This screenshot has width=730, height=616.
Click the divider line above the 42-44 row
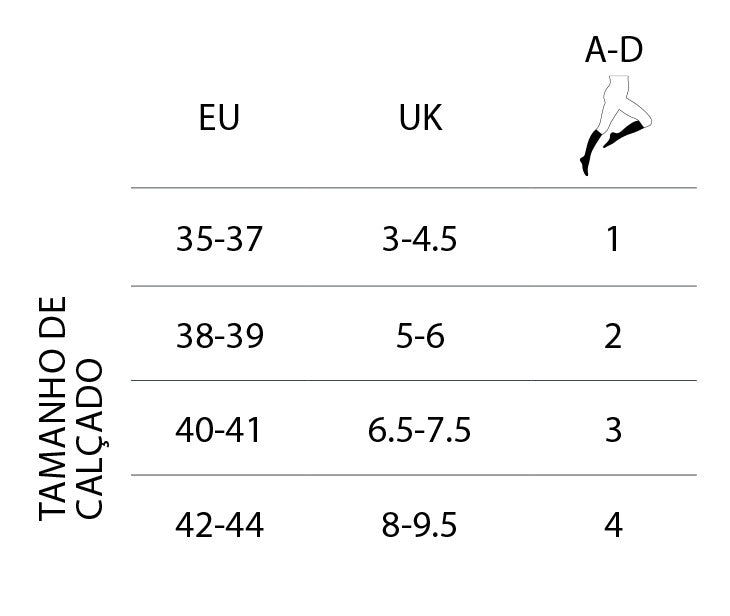414,475
